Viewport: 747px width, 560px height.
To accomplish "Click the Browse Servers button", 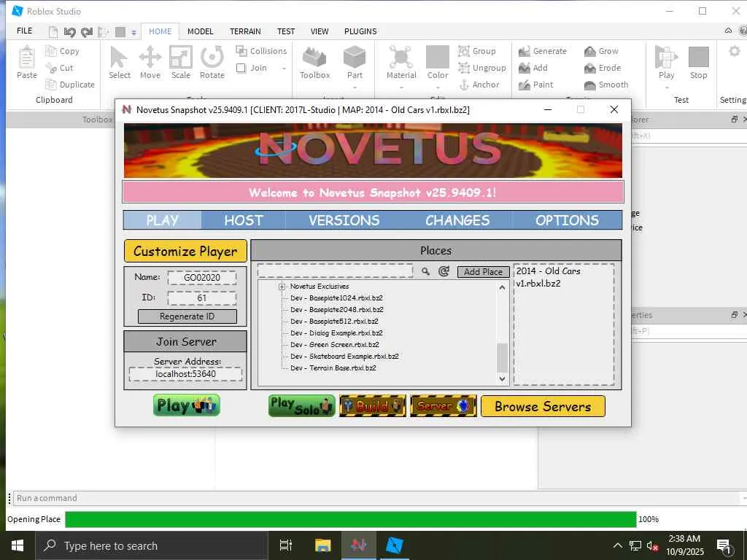I will coord(543,406).
